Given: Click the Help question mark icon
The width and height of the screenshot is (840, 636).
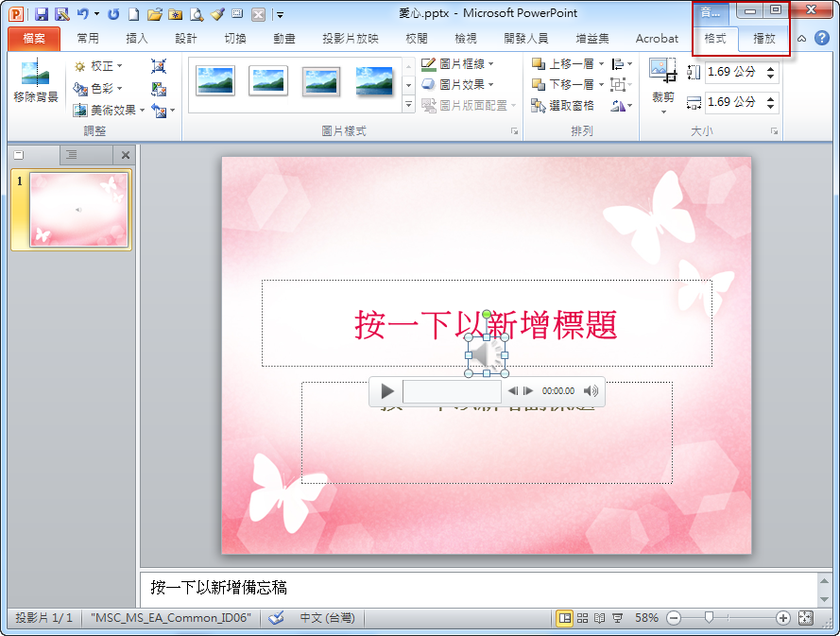Looking at the screenshot, I should (822, 38).
